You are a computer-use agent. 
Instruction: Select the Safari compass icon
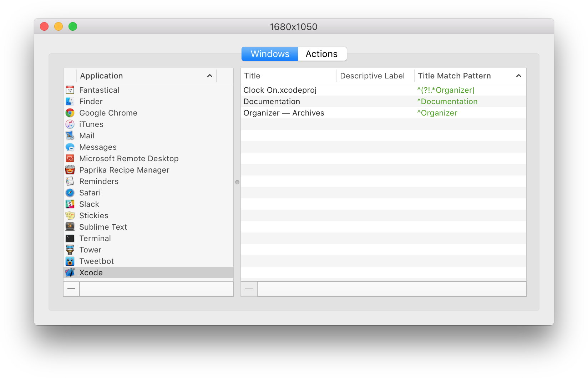tap(70, 193)
